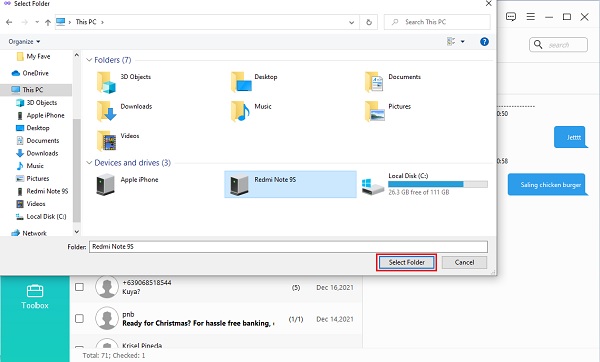The image size is (600, 362).
Task: Click the Jetttt message bubble
Action: [571, 137]
